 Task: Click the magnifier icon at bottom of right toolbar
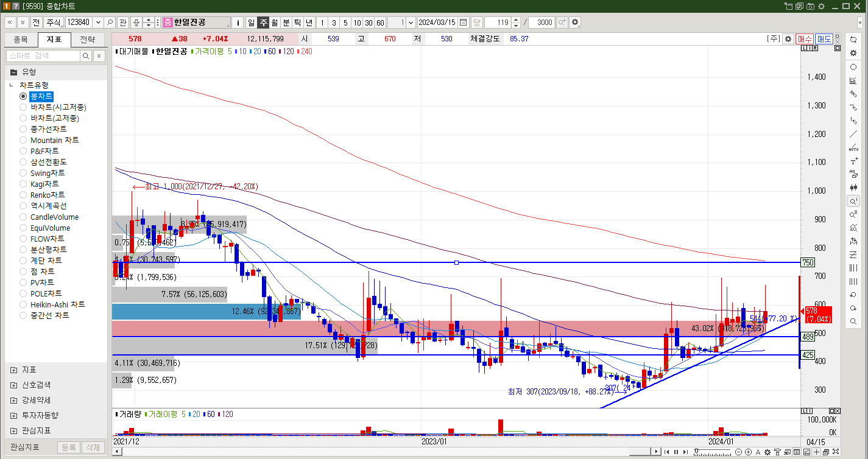tap(853, 321)
